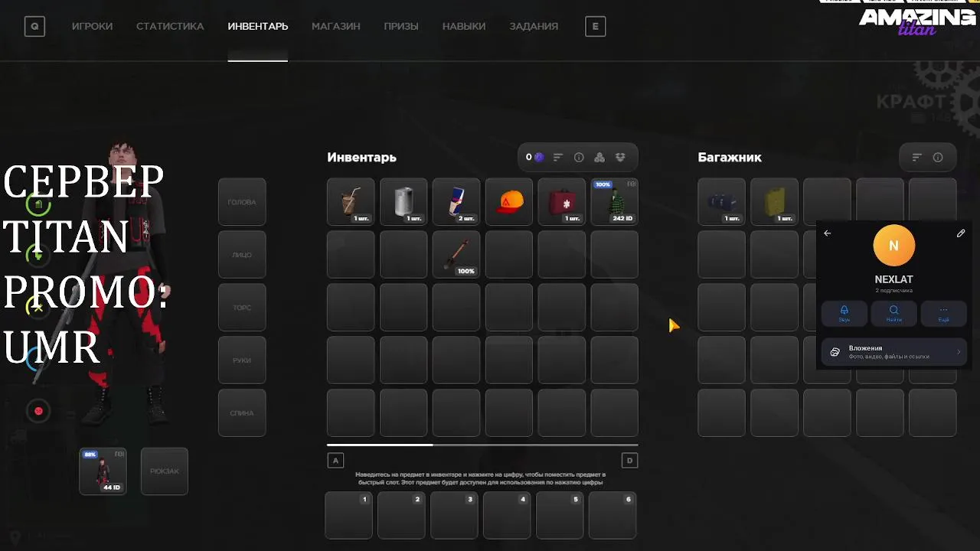Click quick slot number 2
980x551 pixels.
pos(401,515)
